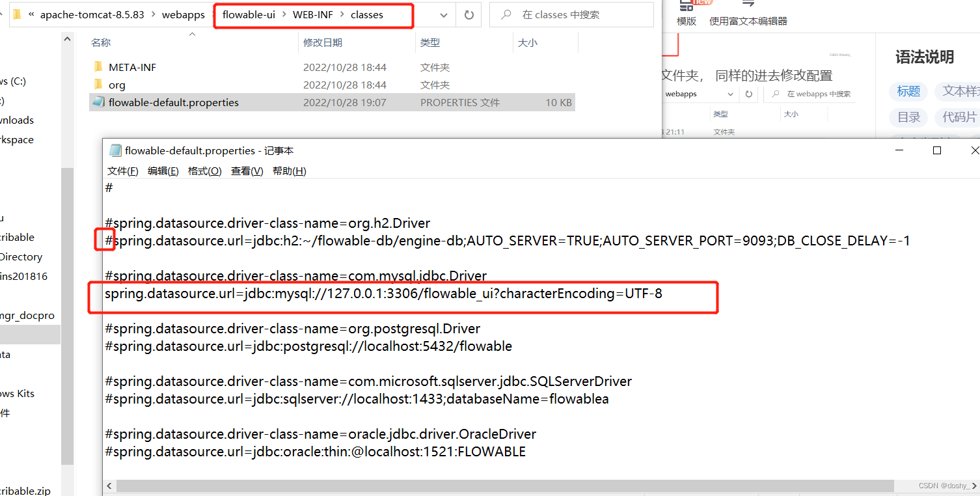Open the address bar history dropdown
Viewport: 980px width, 496px height.
[x=443, y=15]
